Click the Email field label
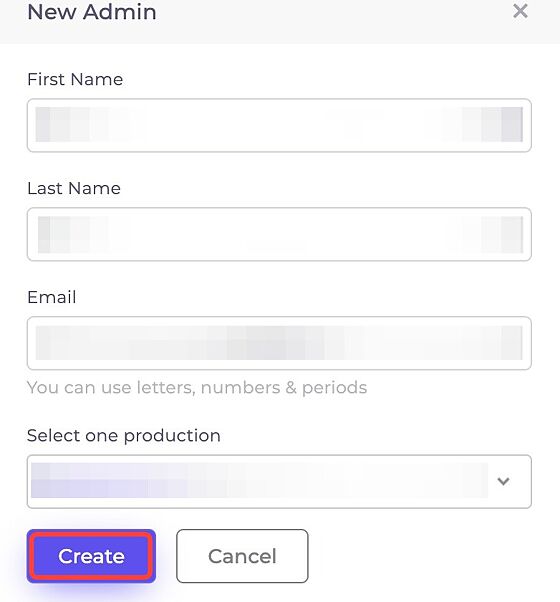Screen dimensions: 560x602 point(52,297)
